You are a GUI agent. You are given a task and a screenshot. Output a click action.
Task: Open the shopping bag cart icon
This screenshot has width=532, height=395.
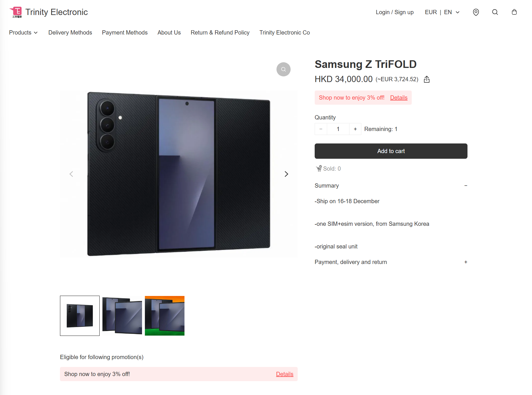[514, 12]
